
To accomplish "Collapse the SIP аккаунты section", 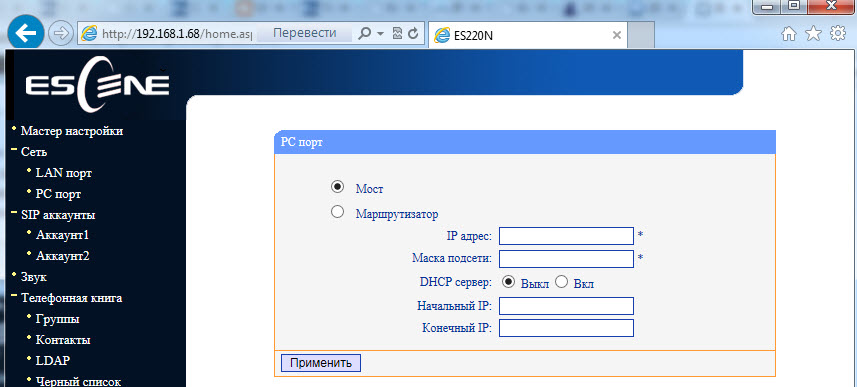I will [14, 212].
